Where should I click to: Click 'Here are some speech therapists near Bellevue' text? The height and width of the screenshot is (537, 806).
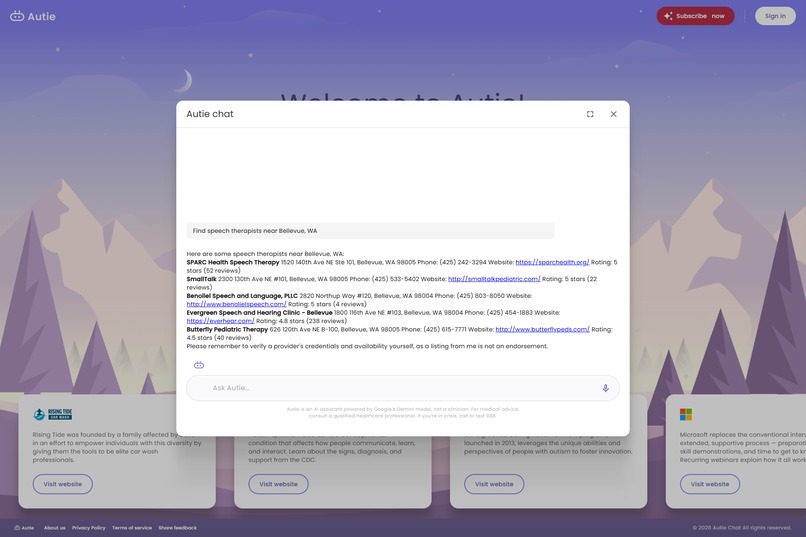[x=265, y=254]
